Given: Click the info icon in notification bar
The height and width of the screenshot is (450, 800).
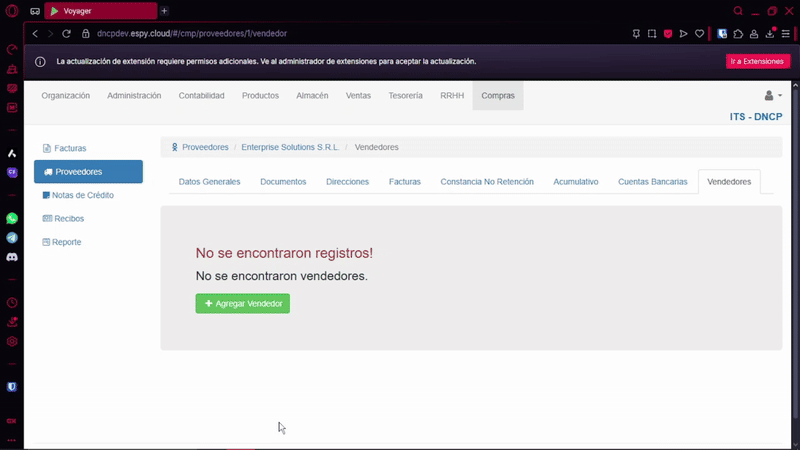Looking at the screenshot, I should pyautogui.click(x=40, y=62).
